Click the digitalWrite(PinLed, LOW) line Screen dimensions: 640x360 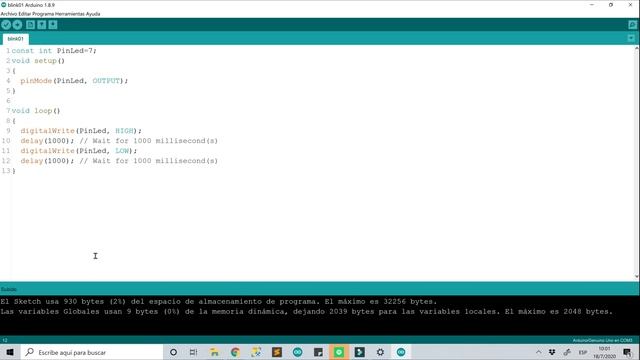point(79,151)
